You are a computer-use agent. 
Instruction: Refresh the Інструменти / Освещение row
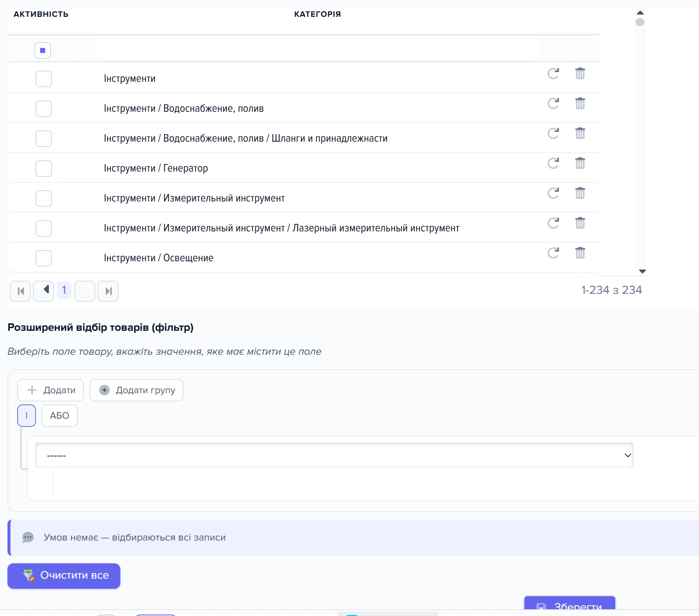pyautogui.click(x=553, y=253)
